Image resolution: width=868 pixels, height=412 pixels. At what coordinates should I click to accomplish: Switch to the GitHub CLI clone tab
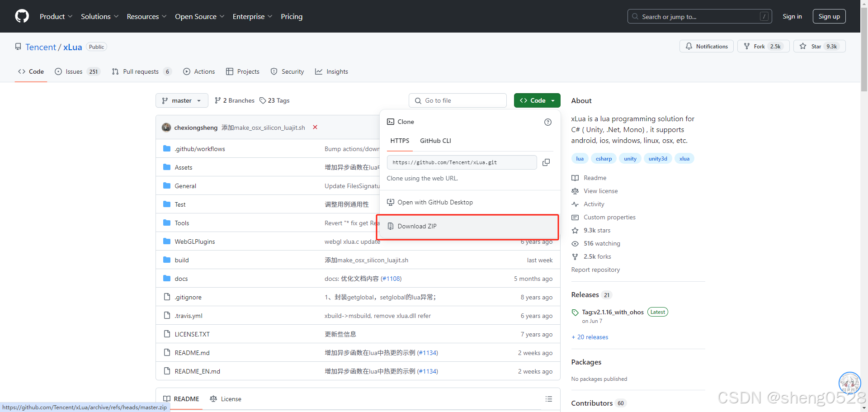click(x=435, y=141)
